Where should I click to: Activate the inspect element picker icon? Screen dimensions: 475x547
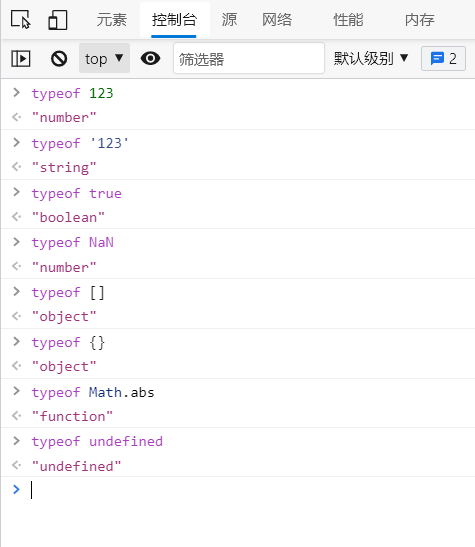coord(21,20)
